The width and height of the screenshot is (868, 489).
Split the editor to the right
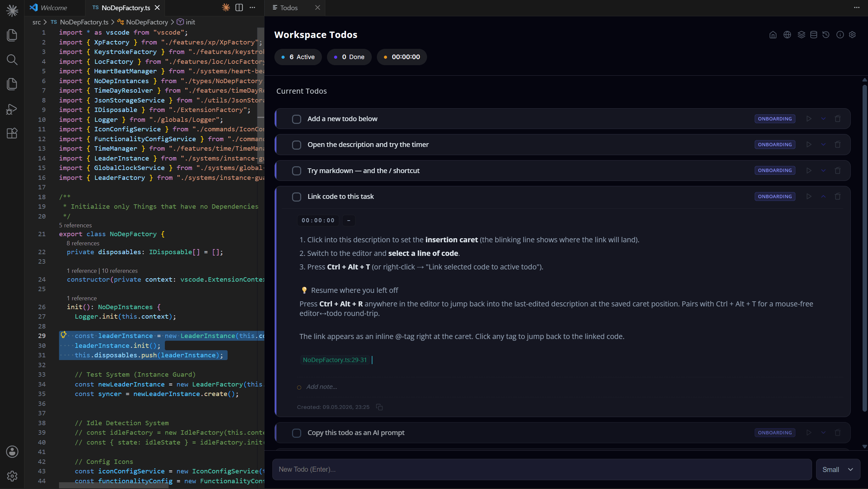239,7
